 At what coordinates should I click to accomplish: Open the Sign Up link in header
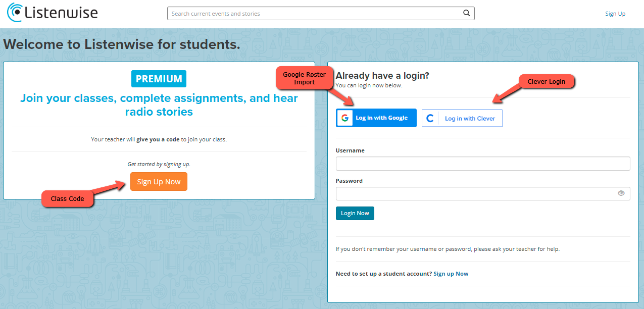[x=615, y=14]
